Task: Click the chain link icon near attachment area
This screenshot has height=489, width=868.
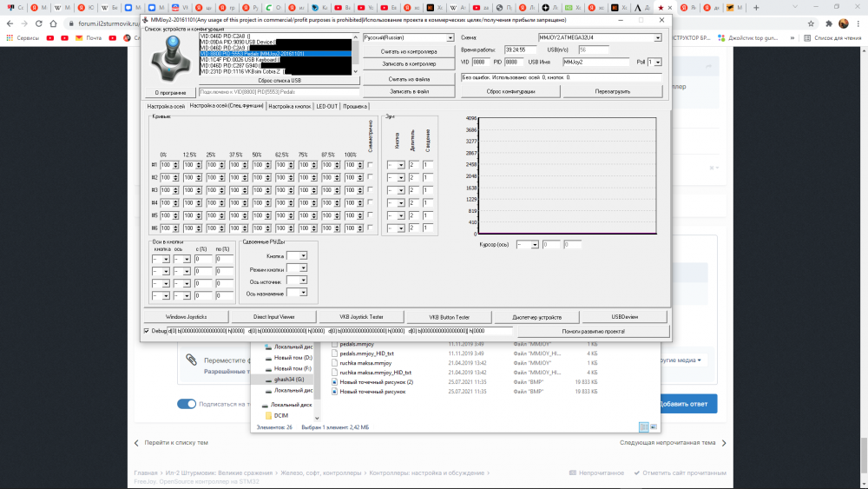Action: pos(191,360)
